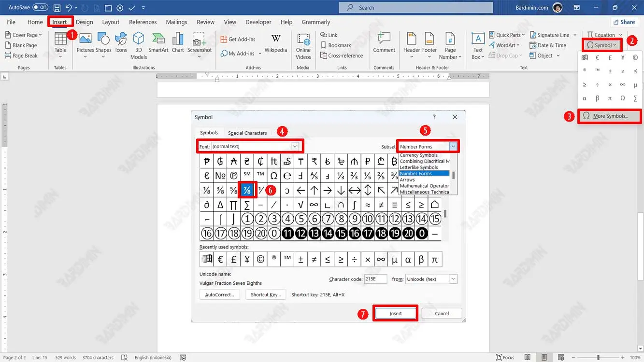Click the Insert button in dialog
This screenshot has width=644, height=362.
click(x=396, y=313)
